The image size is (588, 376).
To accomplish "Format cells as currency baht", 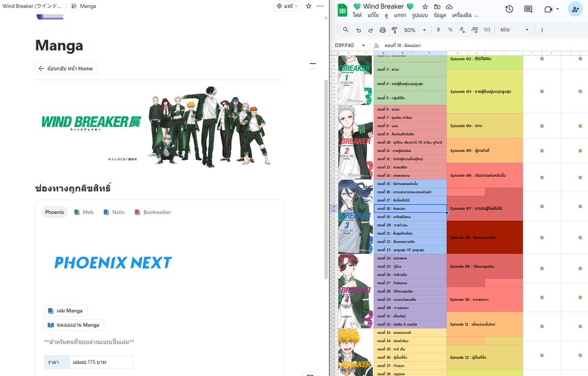I will click(x=438, y=30).
